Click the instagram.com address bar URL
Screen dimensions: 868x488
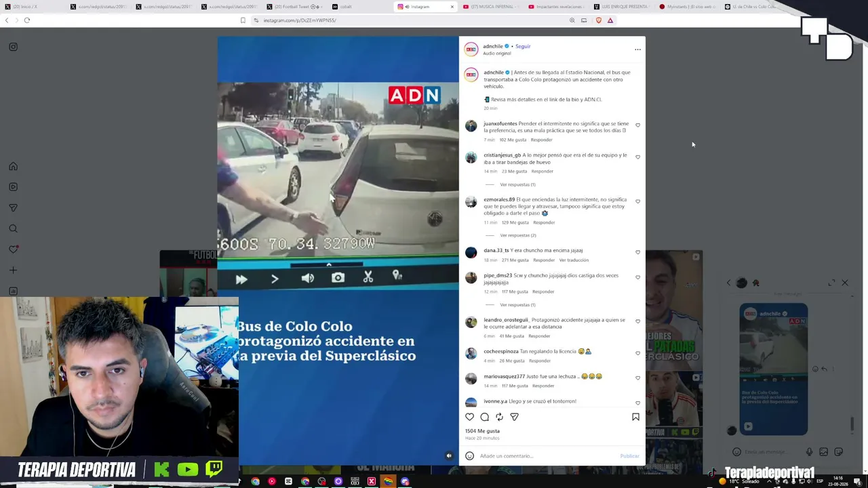(300, 20)
